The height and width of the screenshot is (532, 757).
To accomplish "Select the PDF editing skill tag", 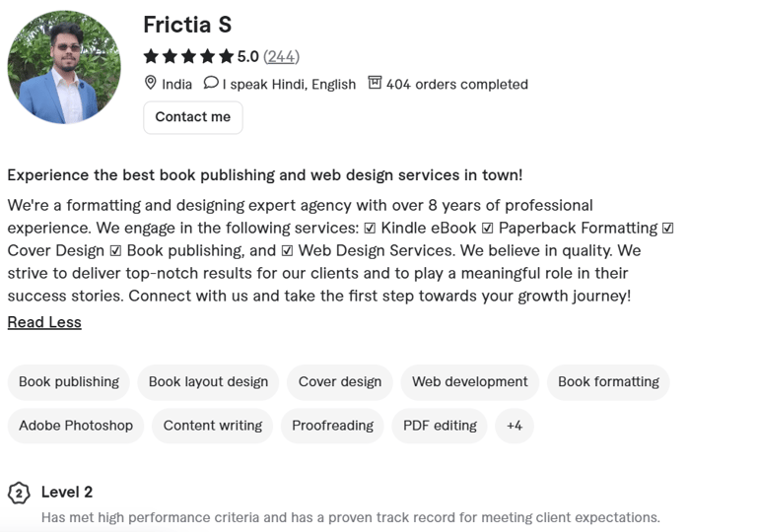I will click(440, 426).
